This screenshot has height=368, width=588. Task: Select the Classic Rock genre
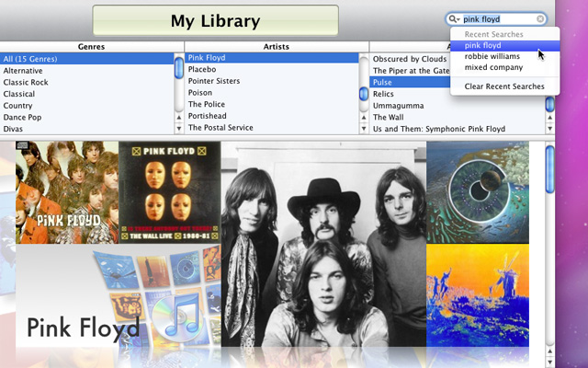point(25,82)
